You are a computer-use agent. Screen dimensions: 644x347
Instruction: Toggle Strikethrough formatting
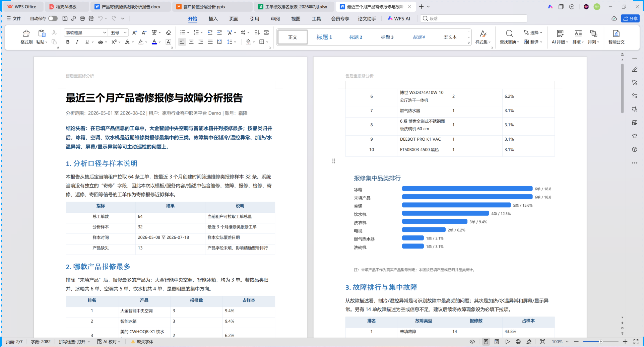point(100,42)
